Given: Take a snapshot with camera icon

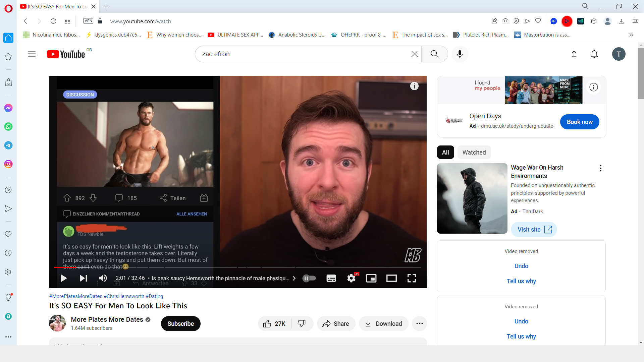Looking at the screenshot, I should tap(505, 21).
